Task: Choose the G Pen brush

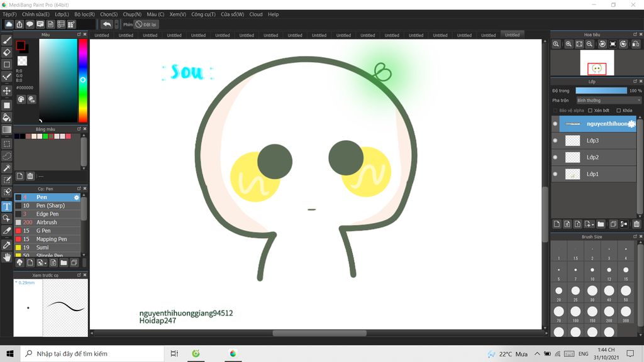Action: pyautogui.click(x=48, y=231)
